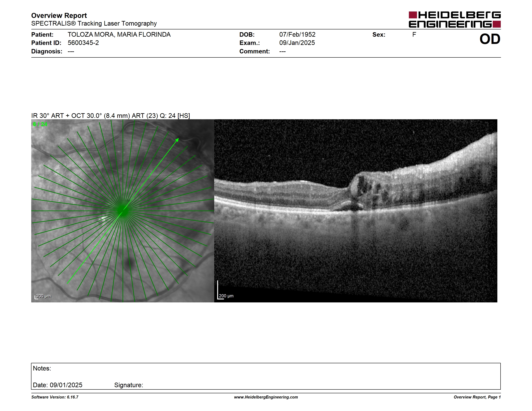Click the 'Exam.:' label

pos(250,43)
